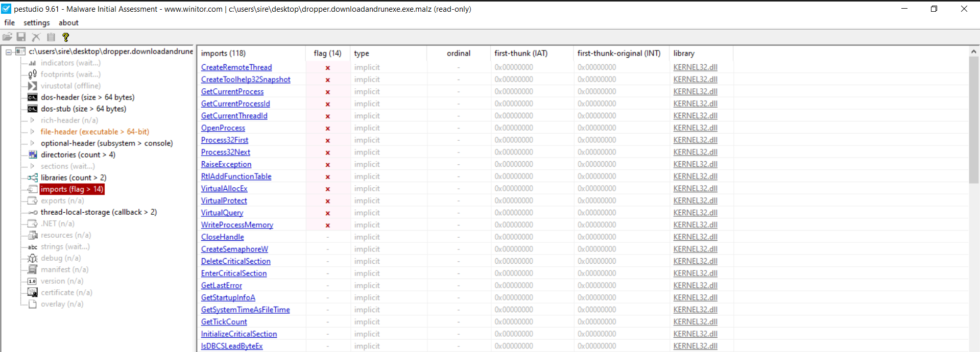Image resolution: width=980 pixels, height=352 pixels.
Task: Click the overlay page icon
Action: point(32,304)
